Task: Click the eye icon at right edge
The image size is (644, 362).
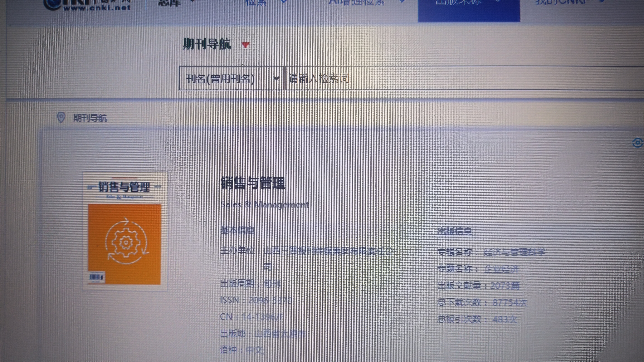Action: coord(637,143)
